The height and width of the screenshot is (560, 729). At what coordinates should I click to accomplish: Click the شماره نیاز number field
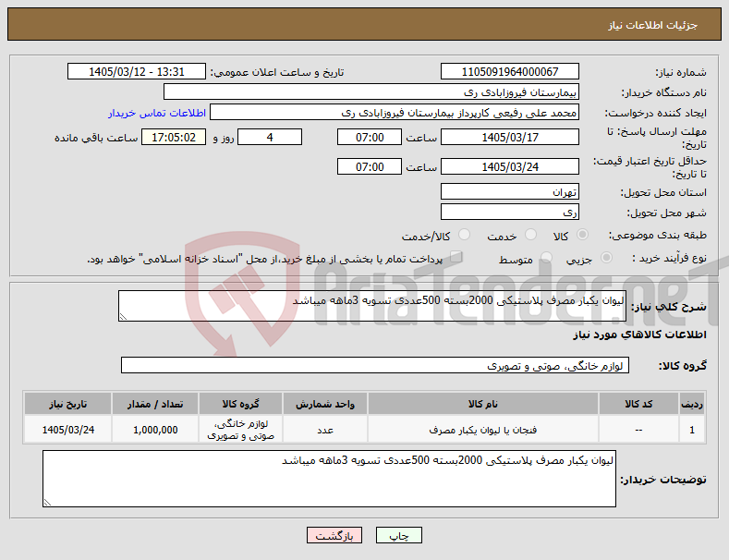click(x=509, y=72)
